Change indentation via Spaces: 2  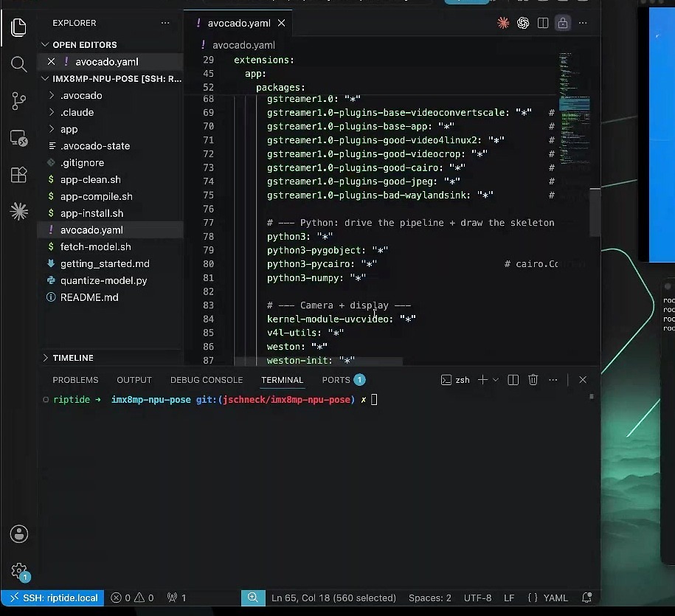pyautogui.click(x=429, y=598)
